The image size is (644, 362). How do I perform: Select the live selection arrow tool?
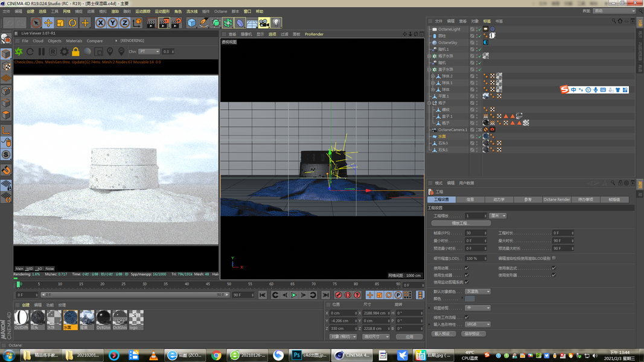36,23
